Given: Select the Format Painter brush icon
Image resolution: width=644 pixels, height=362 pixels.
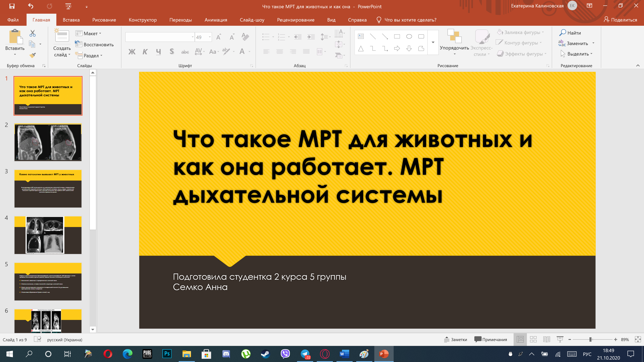Looking at the screenshot, I should [32, 55].
